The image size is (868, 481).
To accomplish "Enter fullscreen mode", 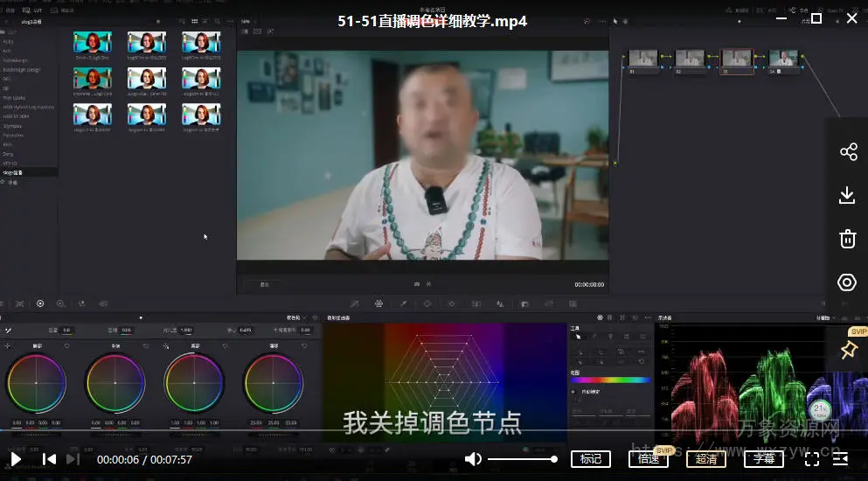I will 812,459.
